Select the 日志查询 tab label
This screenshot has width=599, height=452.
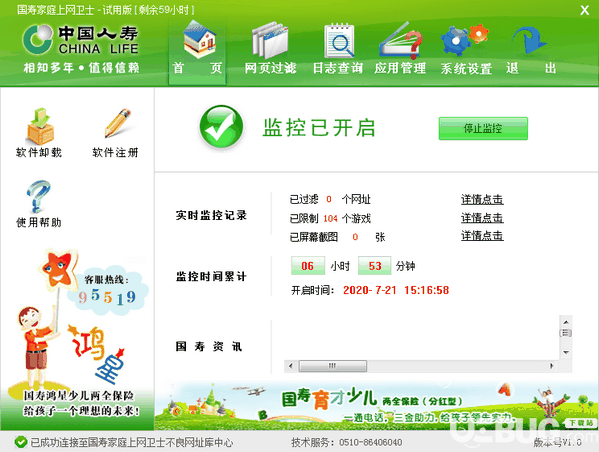click(x=338, y=68)
